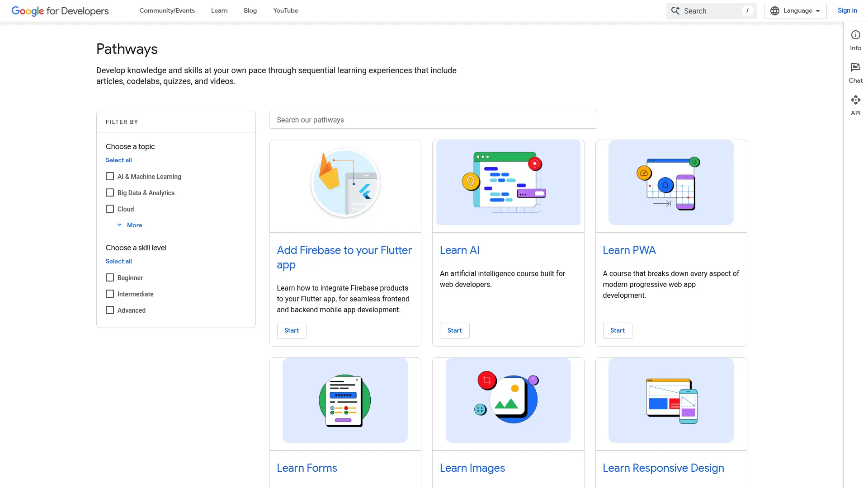Click the Firebase Flutter card illustration
The height and width of the screenshot is (488, 868).
(x=345, y=183)
